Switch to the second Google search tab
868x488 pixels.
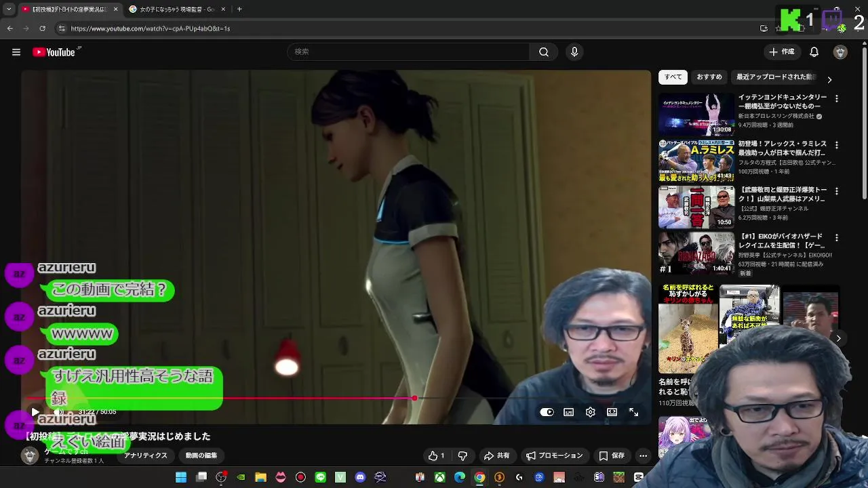tap(176, 9)
